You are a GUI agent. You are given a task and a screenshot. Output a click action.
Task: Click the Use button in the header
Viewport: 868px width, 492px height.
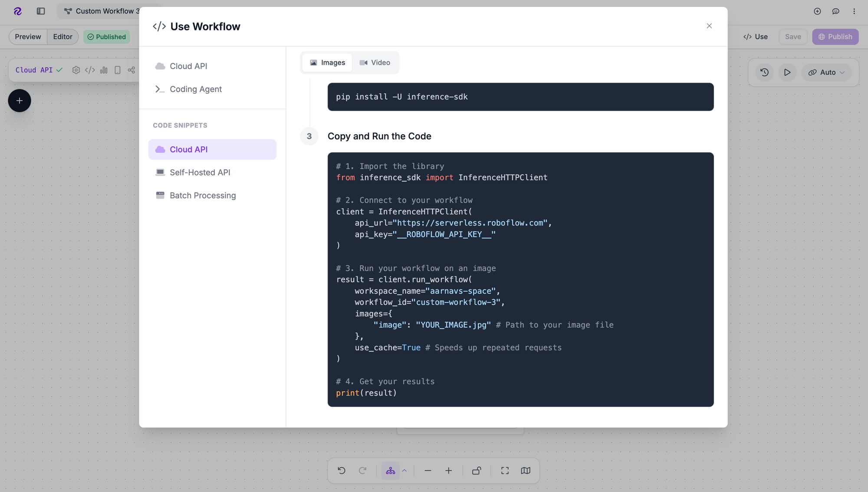click(x=756, y=37)
